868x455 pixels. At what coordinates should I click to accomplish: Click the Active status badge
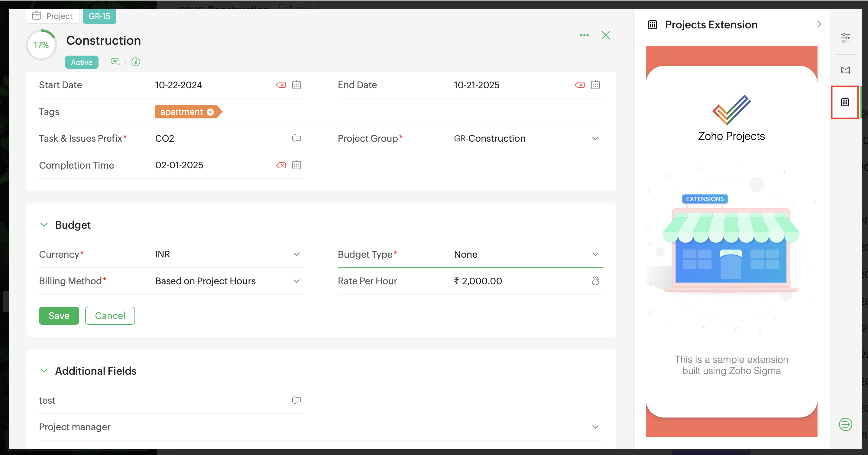click(x=82, y=62)
